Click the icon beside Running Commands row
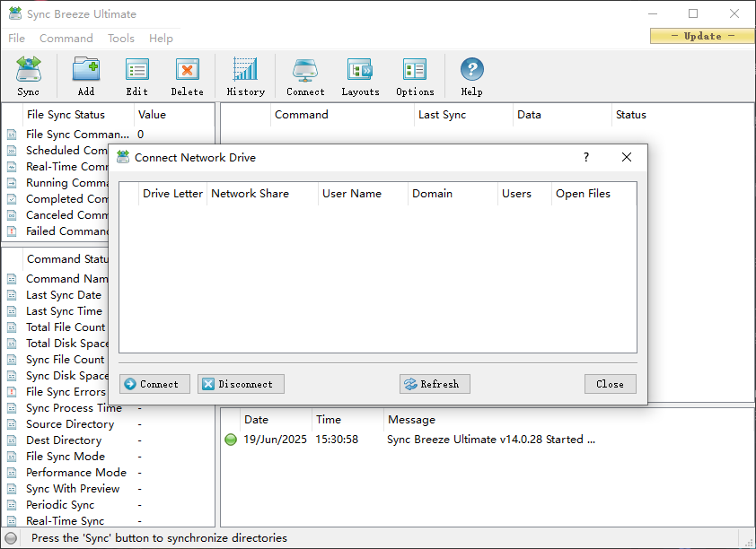756x549 pixels. [x=12, y=183]
